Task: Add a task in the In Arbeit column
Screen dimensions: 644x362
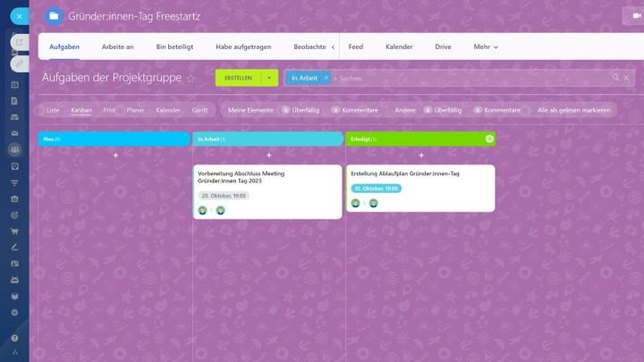Action: pyautogui.click(x=268, y=156)
